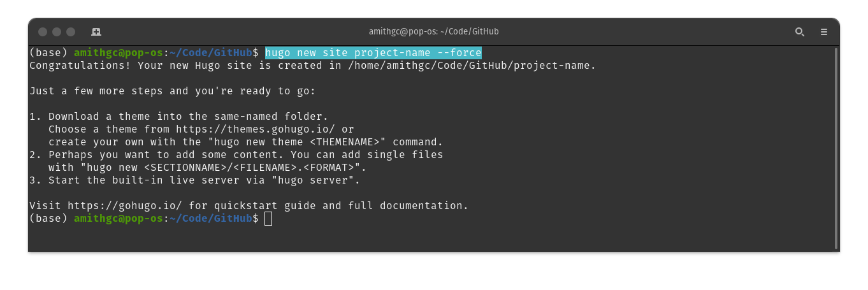The height and width of the screenshot is (290, 868).
Task: Click the terminal's vertical scrollbar
Action: click(x=835, y=148)
